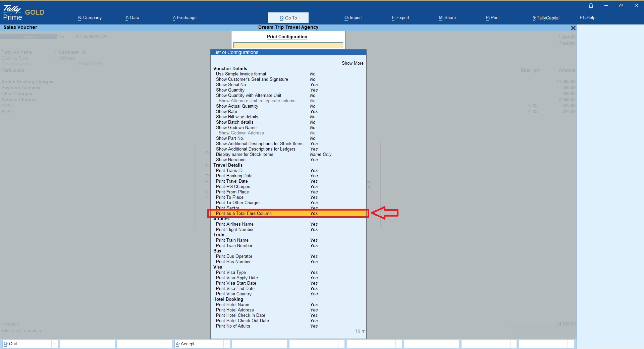Screen dimensions: 644x349
Task: Toggle the Print Airlines Name option
Action: click(234, 224)
